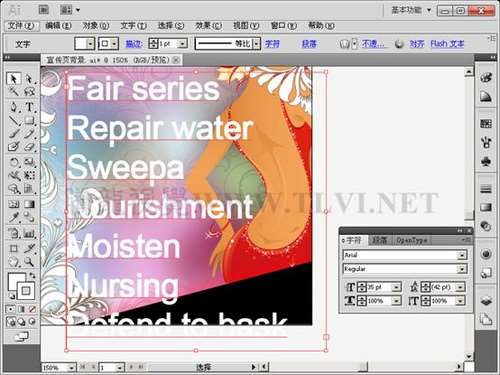This screenshot has width=500, height=375.
Task: Select the Eyedropper tool
Action: (x=14, y=218)
